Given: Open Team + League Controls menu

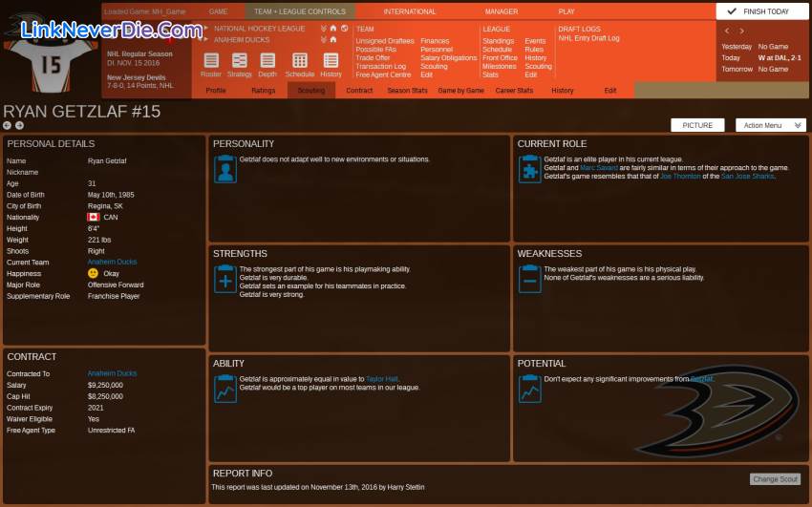Looking at the screenshot, I should 300,11.
